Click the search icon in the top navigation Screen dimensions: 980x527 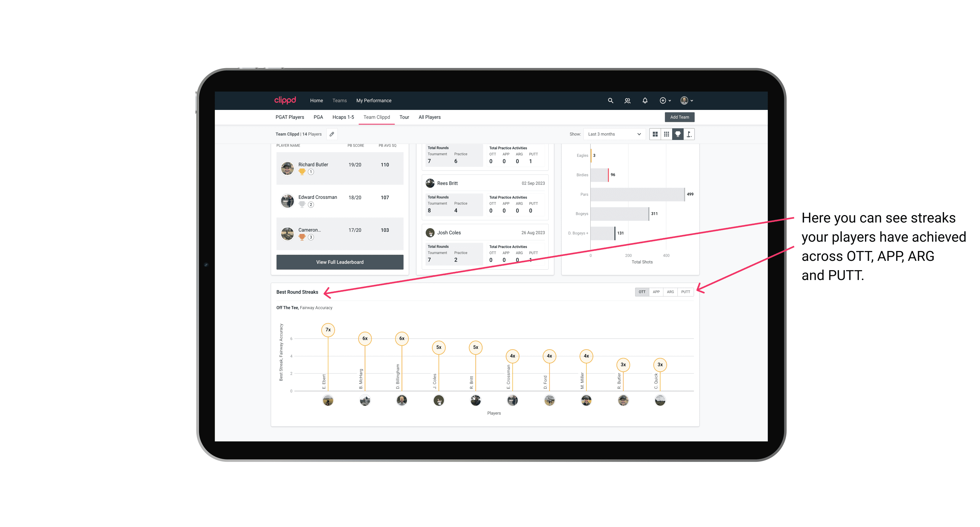[x=610, y=101]
